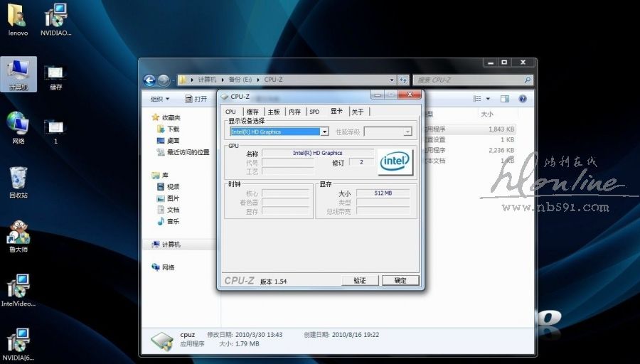Image resolution: width=640 pixels, height=364 pixels.
Task: Open the 计算机 desktop icon
Action: 18,73
